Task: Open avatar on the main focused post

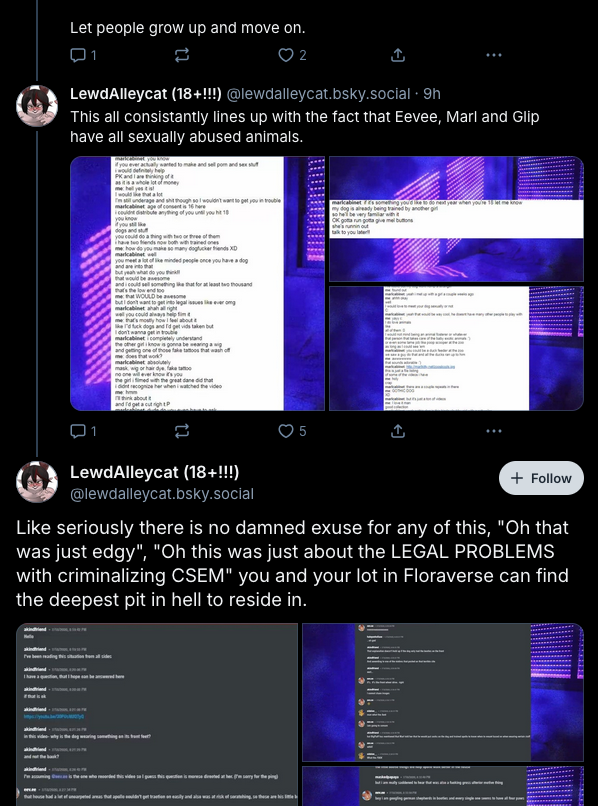Action: pos(37,482)
